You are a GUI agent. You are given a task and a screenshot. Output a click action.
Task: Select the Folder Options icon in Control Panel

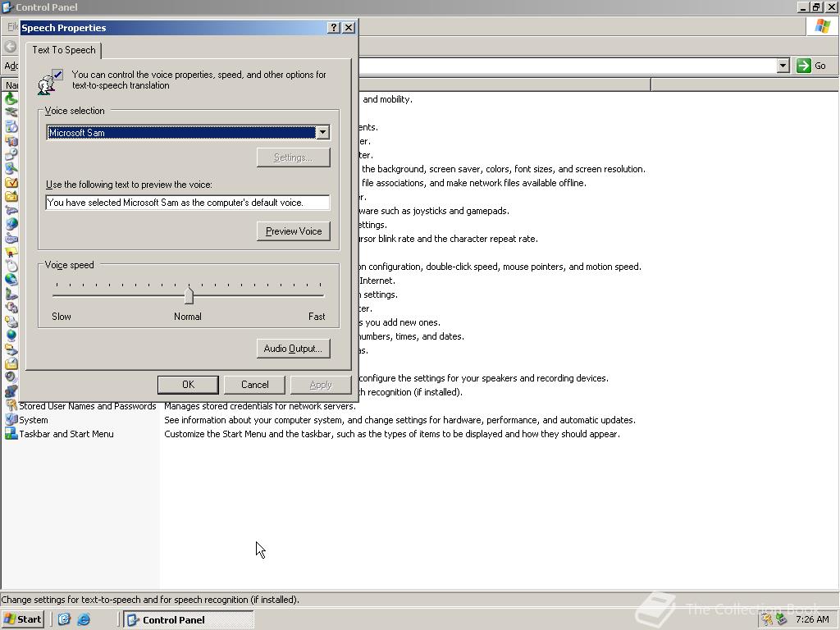point(11,183)
